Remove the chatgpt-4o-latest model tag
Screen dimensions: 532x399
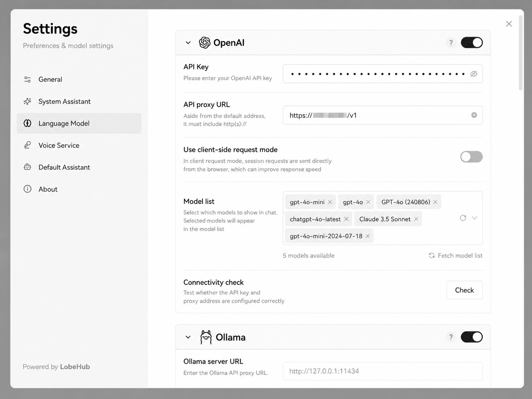tap(346, 219)
